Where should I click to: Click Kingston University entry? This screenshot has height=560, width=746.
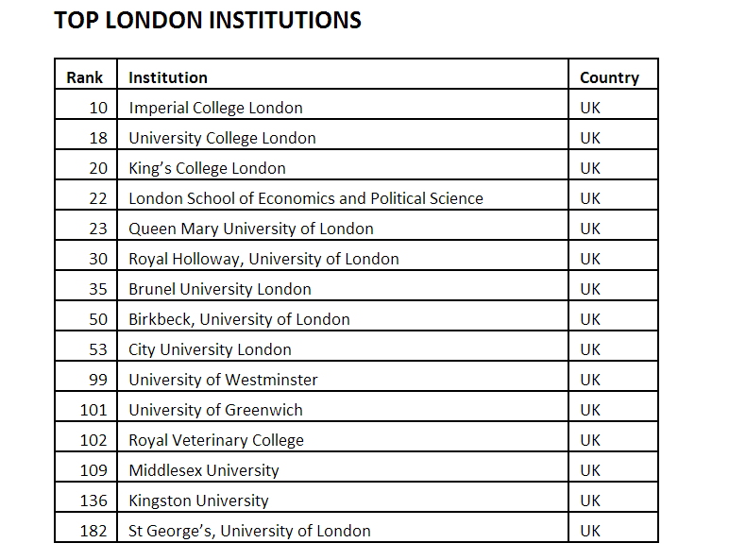198,501
